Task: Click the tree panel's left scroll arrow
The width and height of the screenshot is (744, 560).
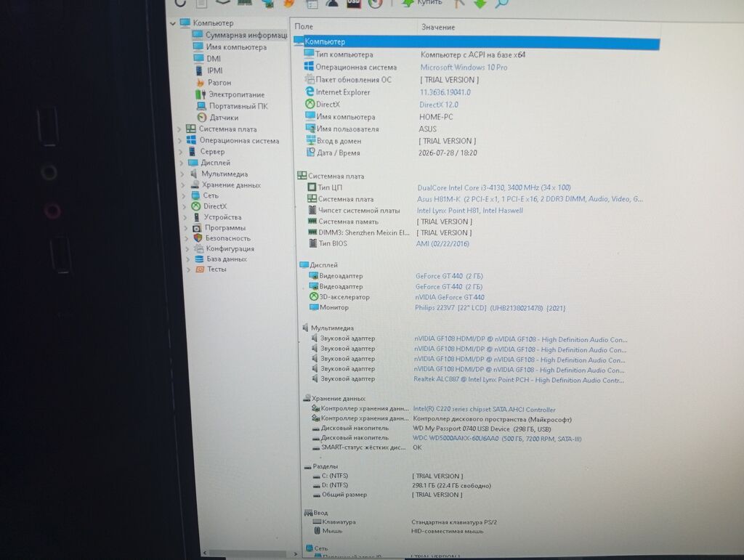Action: (x=204, y=553)
